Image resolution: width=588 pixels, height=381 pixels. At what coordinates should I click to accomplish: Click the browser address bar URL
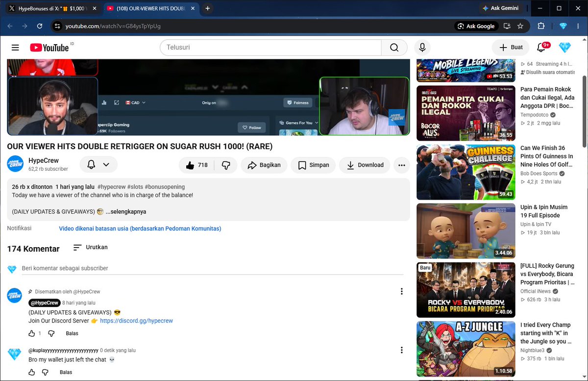click(113, 26)
